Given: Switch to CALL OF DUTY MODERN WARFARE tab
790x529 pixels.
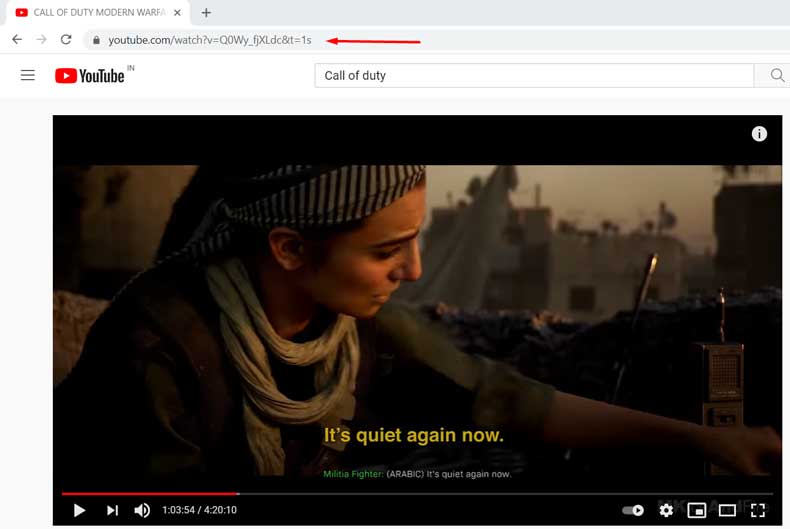Looking at the screenshot, I should (98, 13).
